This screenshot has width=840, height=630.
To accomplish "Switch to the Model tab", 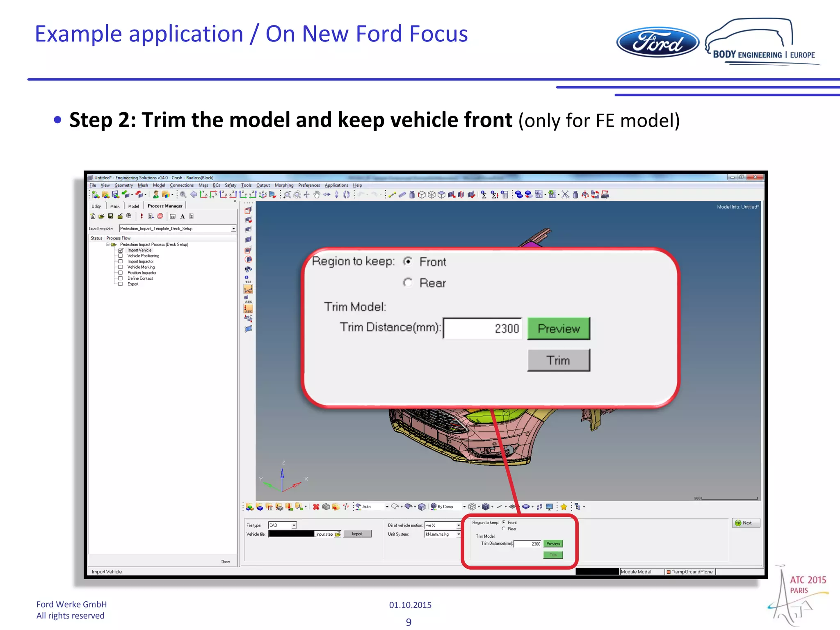I will coord(134,206).
